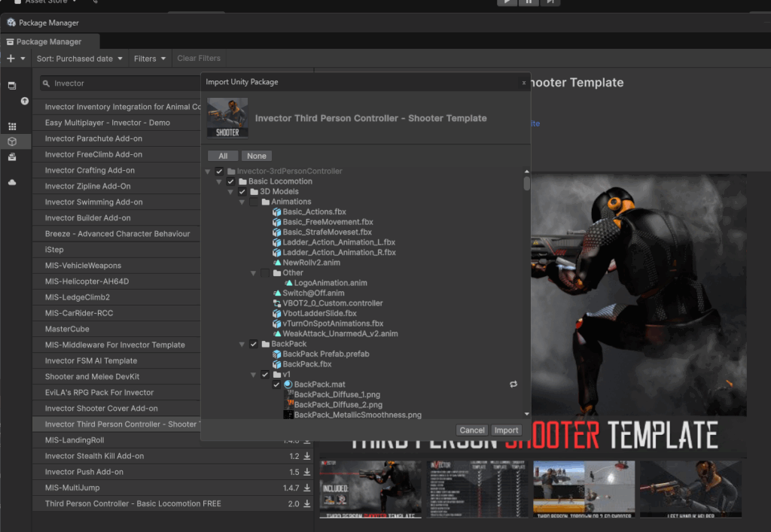The width and height of the screenshot is (771, 532).
Task: Click Clear Filters
Action: click(199, 59)
